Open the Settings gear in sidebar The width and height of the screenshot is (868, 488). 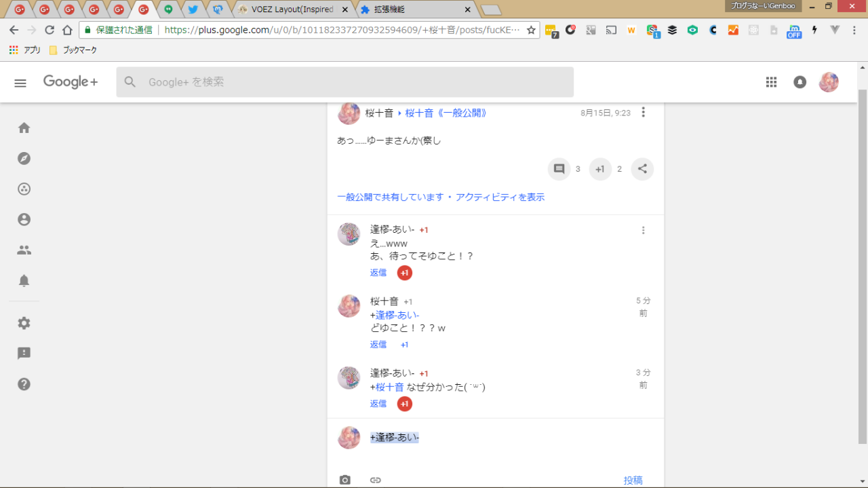(x=24, y=323)
